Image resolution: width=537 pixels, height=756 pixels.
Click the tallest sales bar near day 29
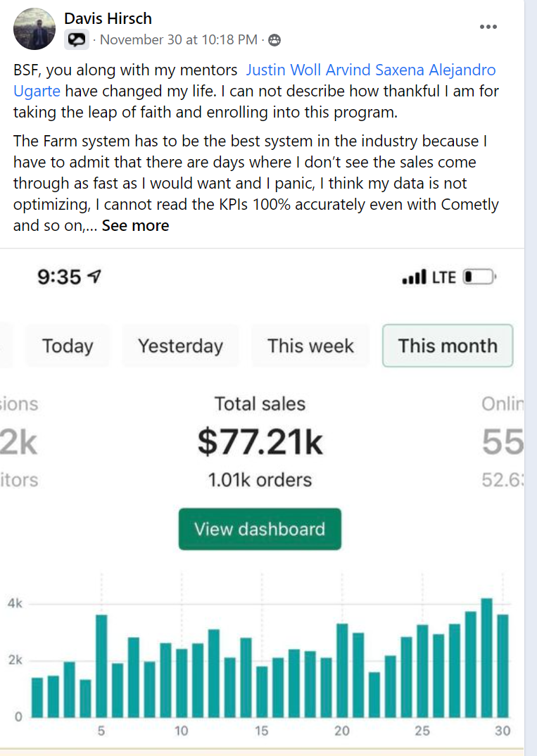tap(487, 657)
